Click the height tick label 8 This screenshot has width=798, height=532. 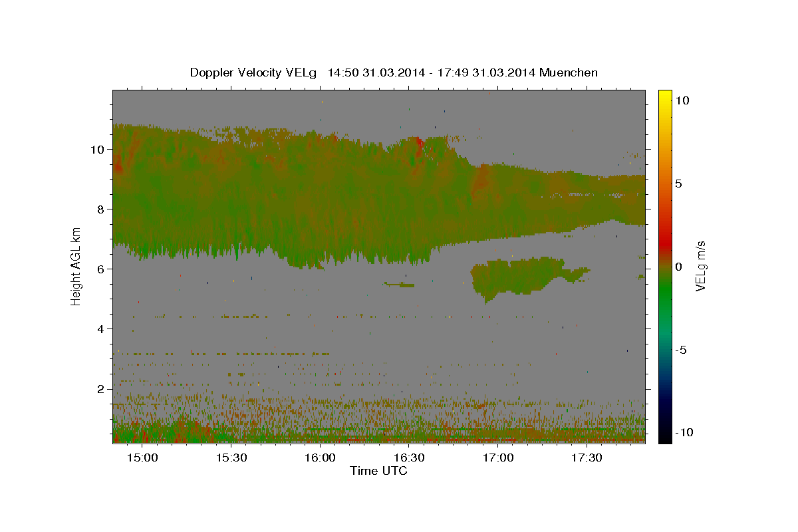point(101,209)
